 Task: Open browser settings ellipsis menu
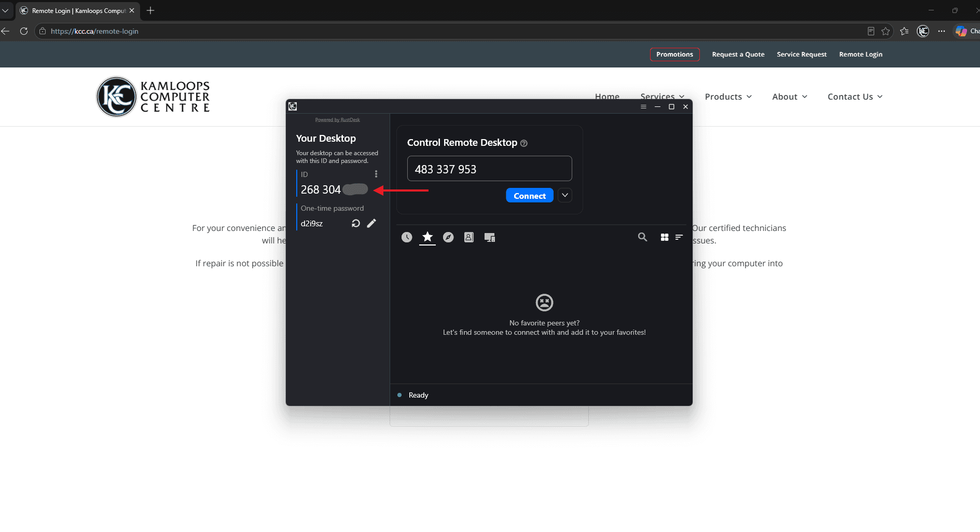(x=942, y=31)
